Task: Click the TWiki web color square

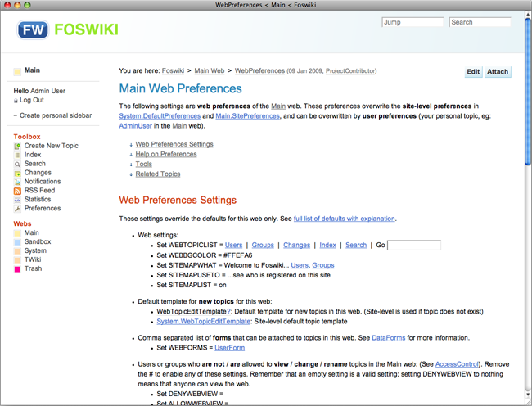Action: (x=17, y=260)
